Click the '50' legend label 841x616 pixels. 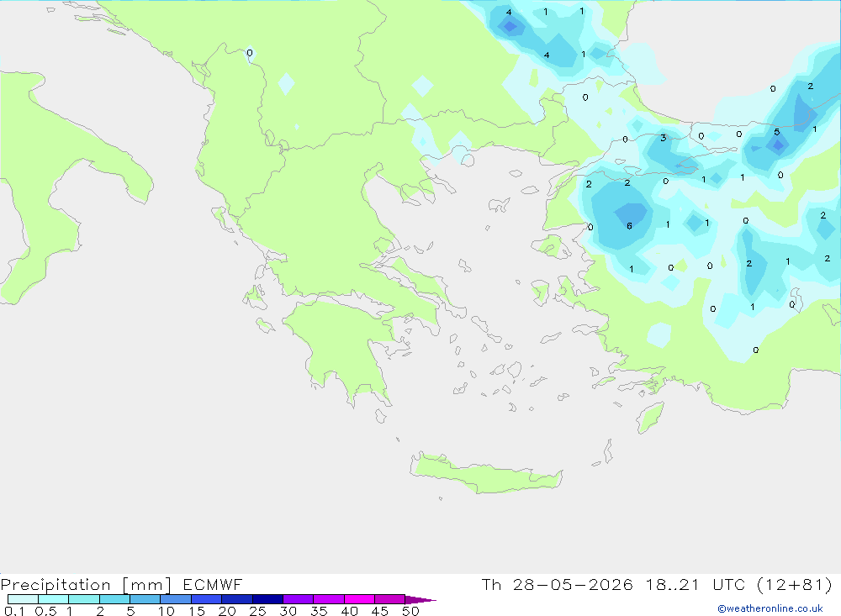410,611
